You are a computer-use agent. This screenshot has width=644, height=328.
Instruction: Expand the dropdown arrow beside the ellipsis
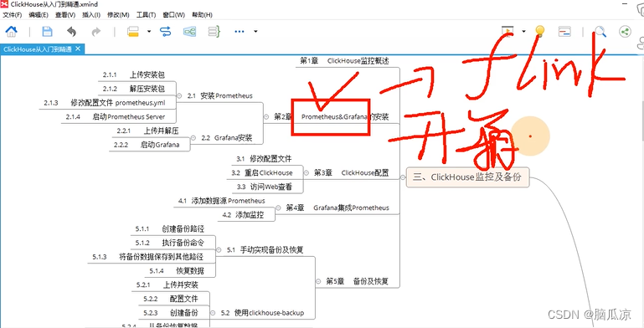pos(255,31)
